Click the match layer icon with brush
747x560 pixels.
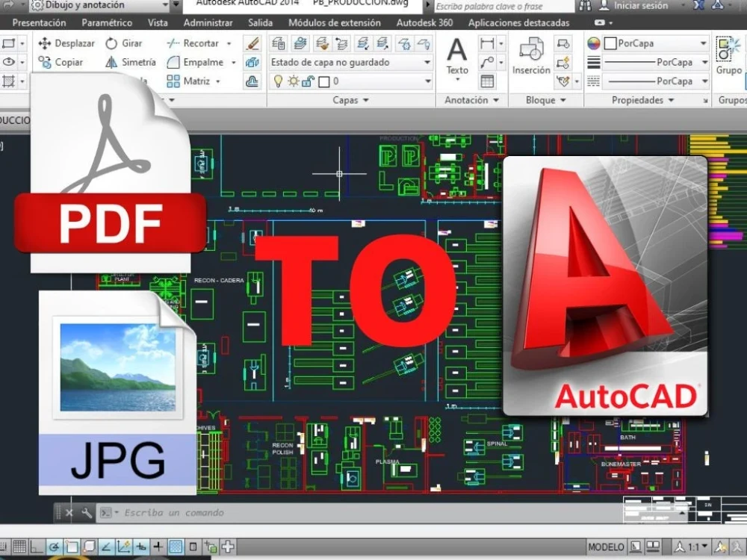pos(323,44)
